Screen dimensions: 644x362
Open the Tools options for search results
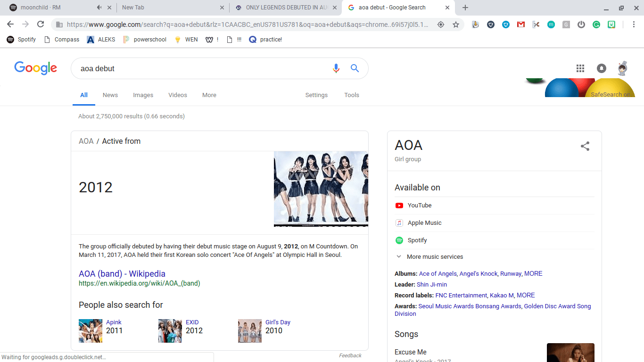(352, 95)
